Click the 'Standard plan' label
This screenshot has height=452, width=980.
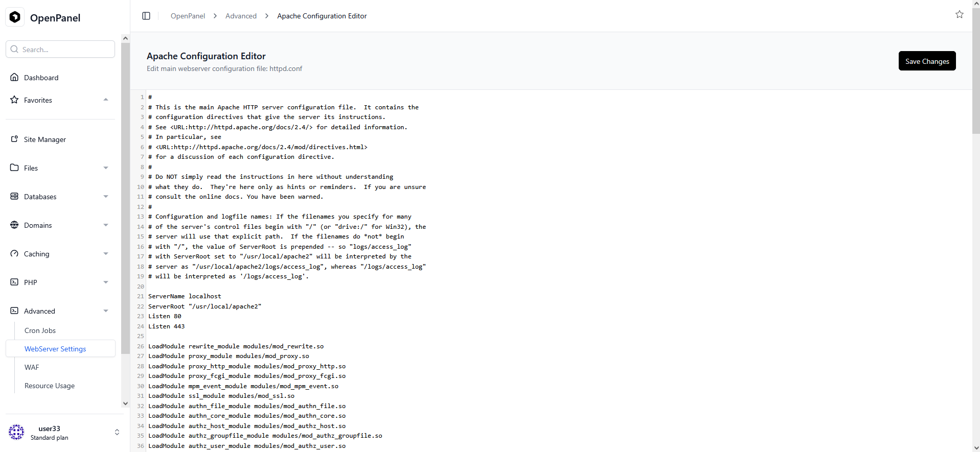coord(49,438)
